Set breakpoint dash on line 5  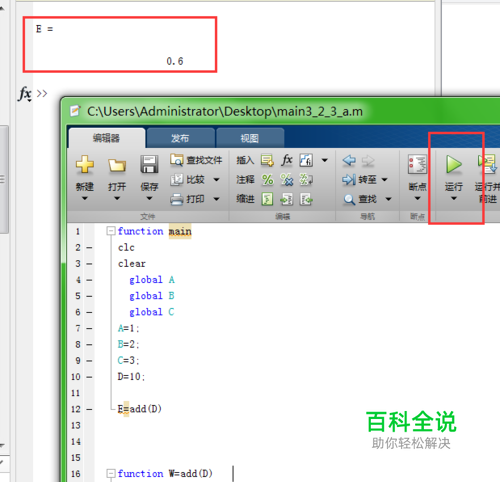(x=89, y=296)
